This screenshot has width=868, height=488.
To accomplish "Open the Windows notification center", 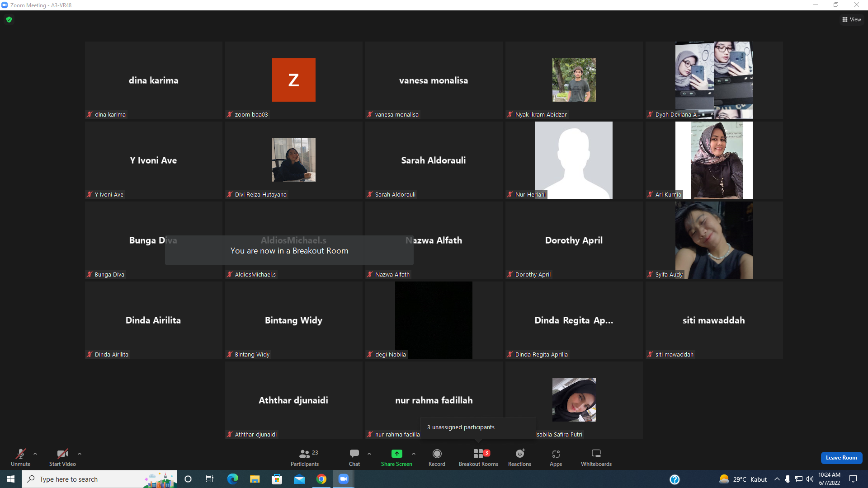I will tap(853, 479).
